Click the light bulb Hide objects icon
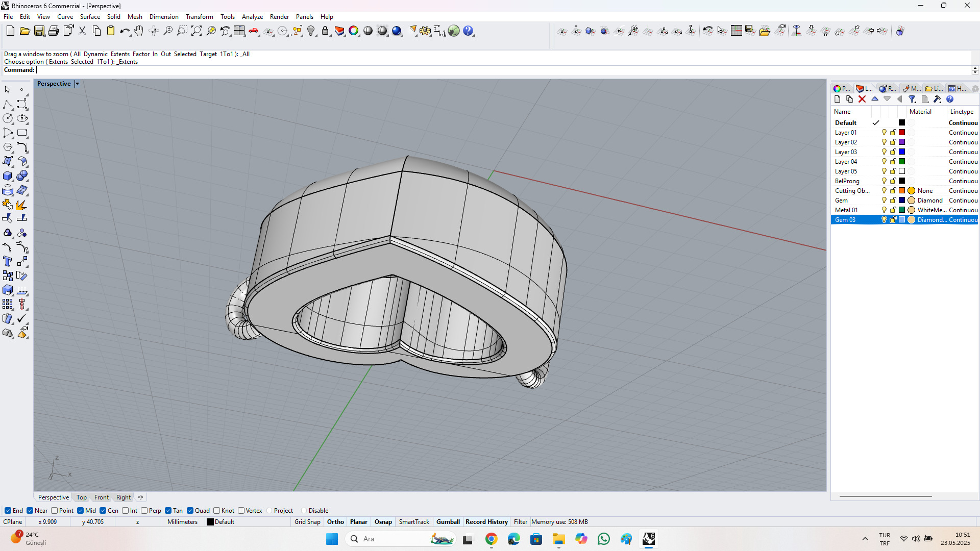 tap(311, 31)
